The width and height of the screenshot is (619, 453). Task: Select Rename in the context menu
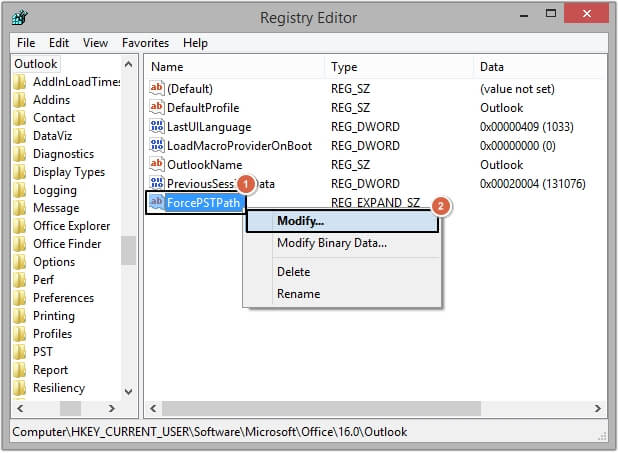[x=298, y=294]
